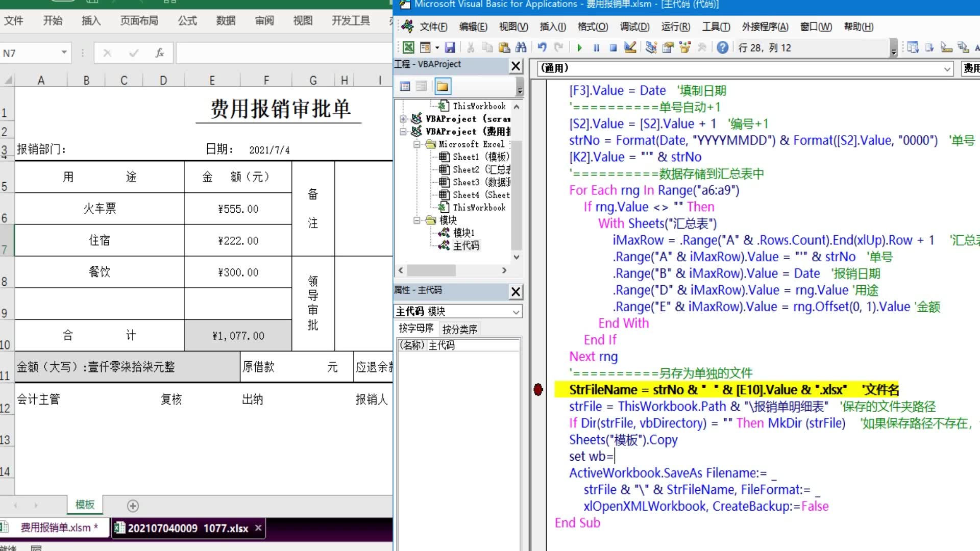
Task: Add a new sheet with plus button
Action: [x=133, y=506]
